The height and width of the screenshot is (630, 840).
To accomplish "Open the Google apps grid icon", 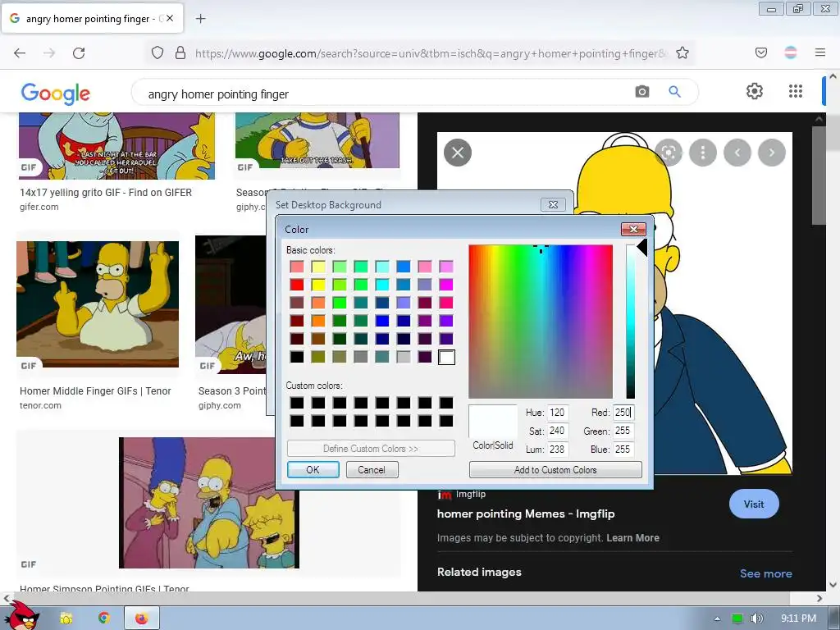I will point(796,91).
